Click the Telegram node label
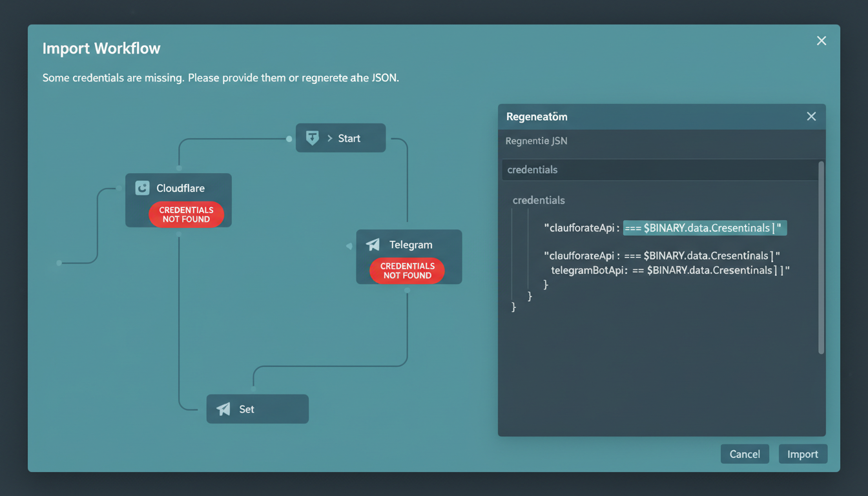 click(x=411, y=245)
